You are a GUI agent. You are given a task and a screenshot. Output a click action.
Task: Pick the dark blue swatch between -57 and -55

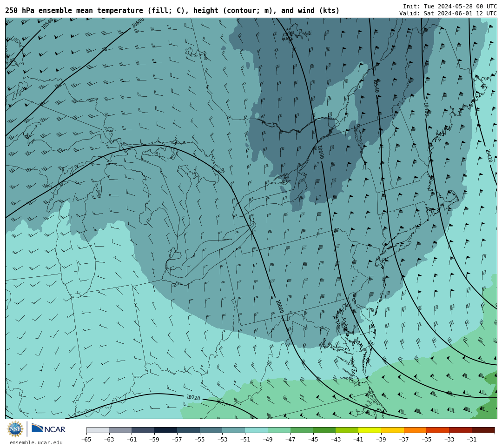189,430
